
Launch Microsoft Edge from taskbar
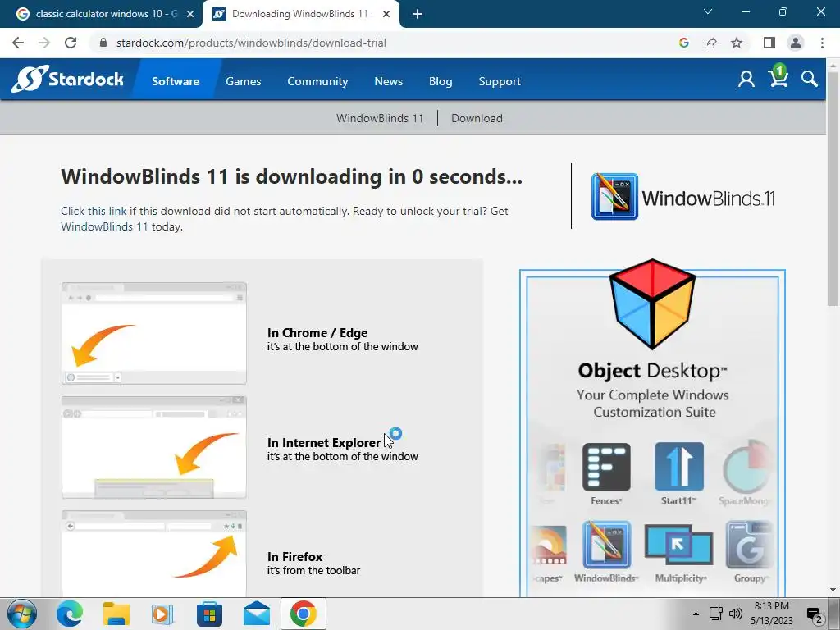pos(70,614)
